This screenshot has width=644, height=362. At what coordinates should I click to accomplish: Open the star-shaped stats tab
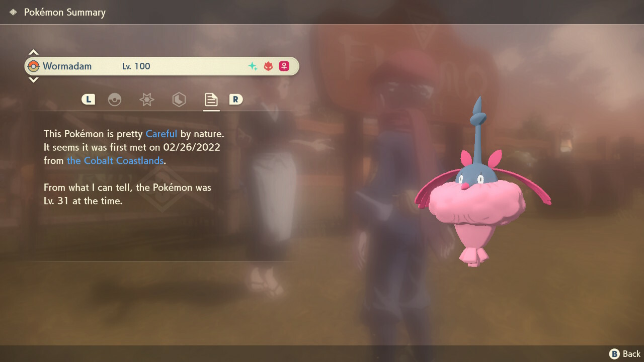point(146,100)
